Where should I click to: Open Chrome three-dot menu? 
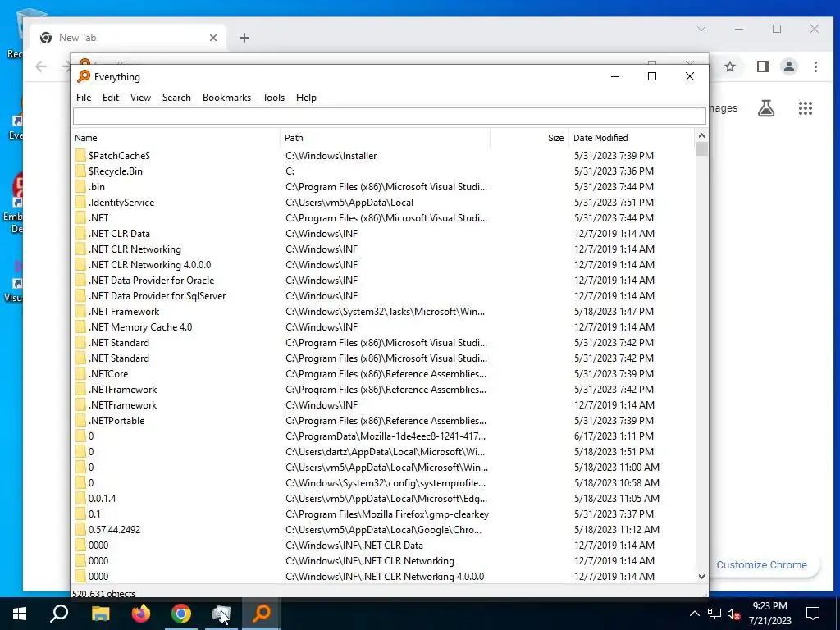coord(815,66)
